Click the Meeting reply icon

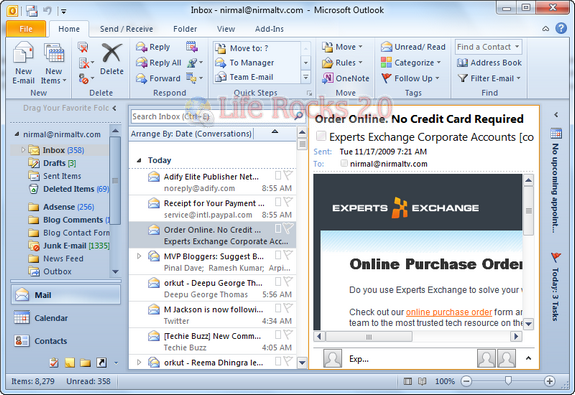(192, 47)
